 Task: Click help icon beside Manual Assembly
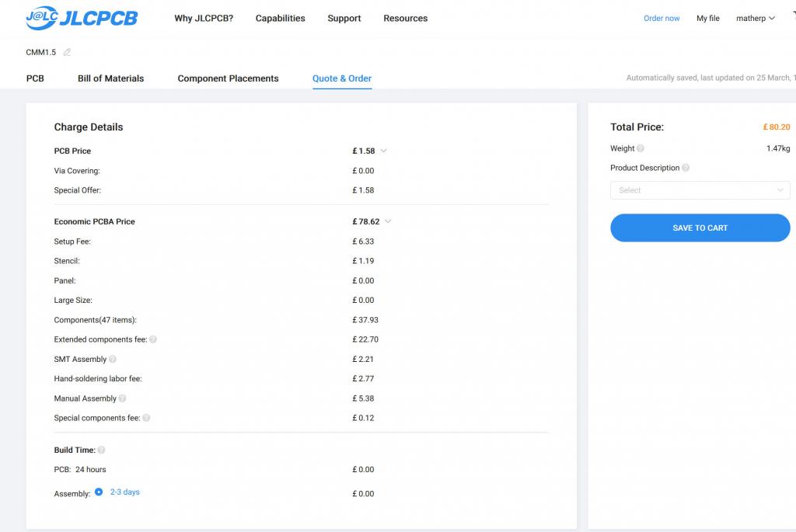(x=122, y=398)
